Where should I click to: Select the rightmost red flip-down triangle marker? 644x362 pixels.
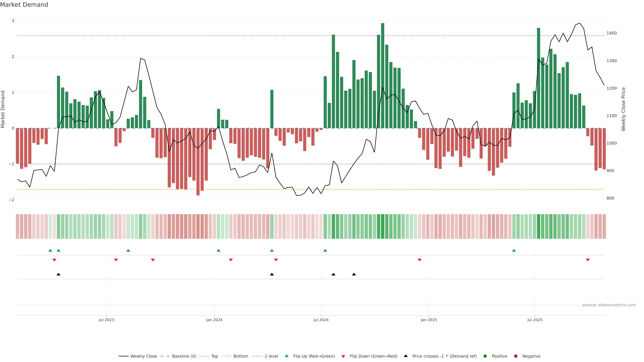point(588,260)
